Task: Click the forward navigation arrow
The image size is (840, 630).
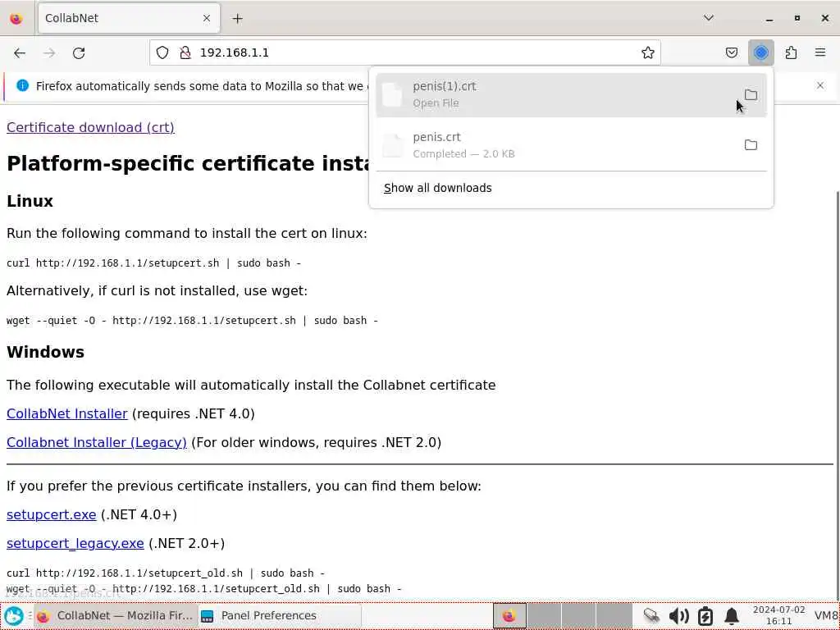Action: tap(49, 52)
